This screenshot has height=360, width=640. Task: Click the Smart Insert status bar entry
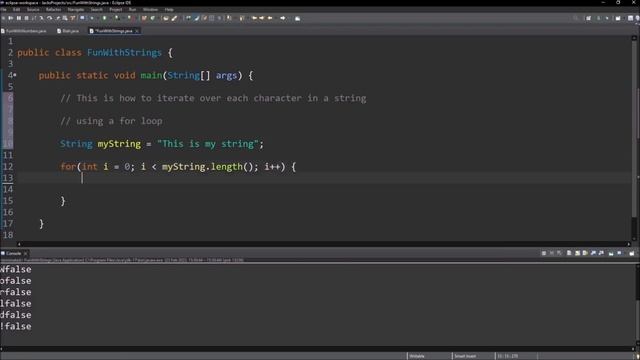tap(465, 356)
